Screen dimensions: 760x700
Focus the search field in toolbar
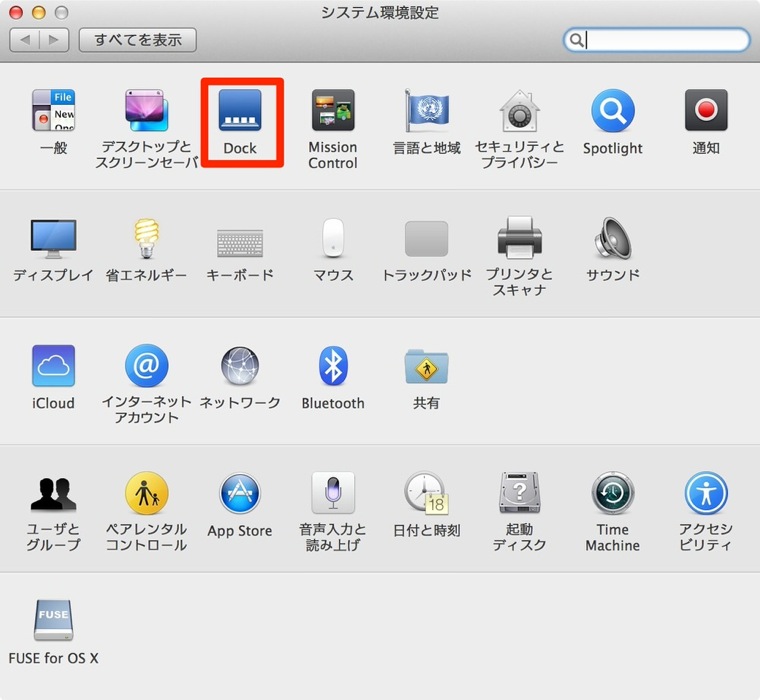[x=657, y=40]
